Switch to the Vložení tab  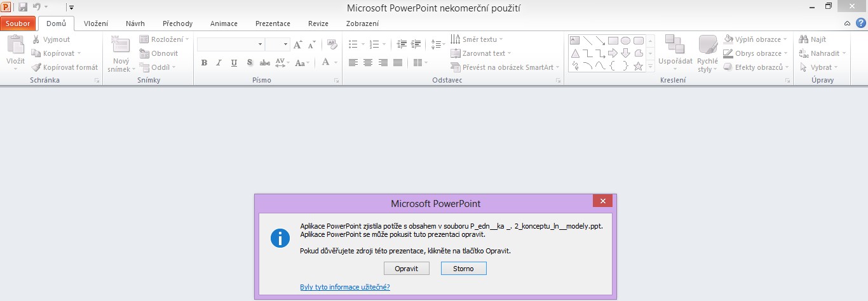[96, 23]
